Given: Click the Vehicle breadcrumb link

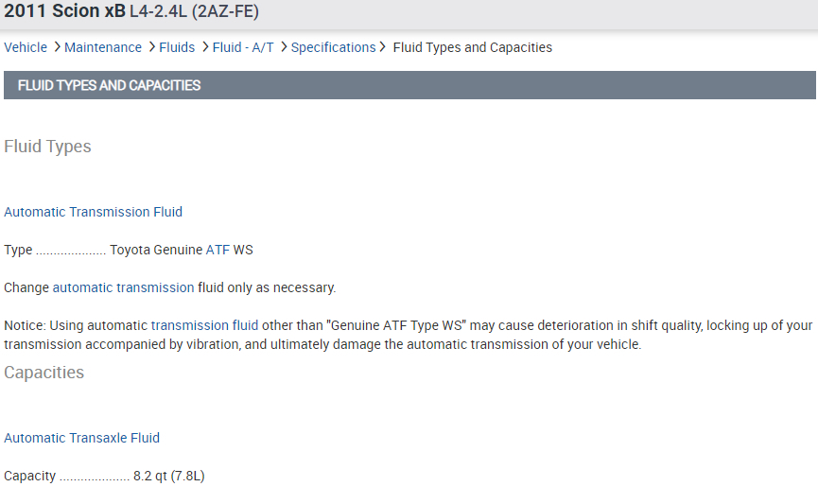Looking at the screenshot, I should [26, 47].
